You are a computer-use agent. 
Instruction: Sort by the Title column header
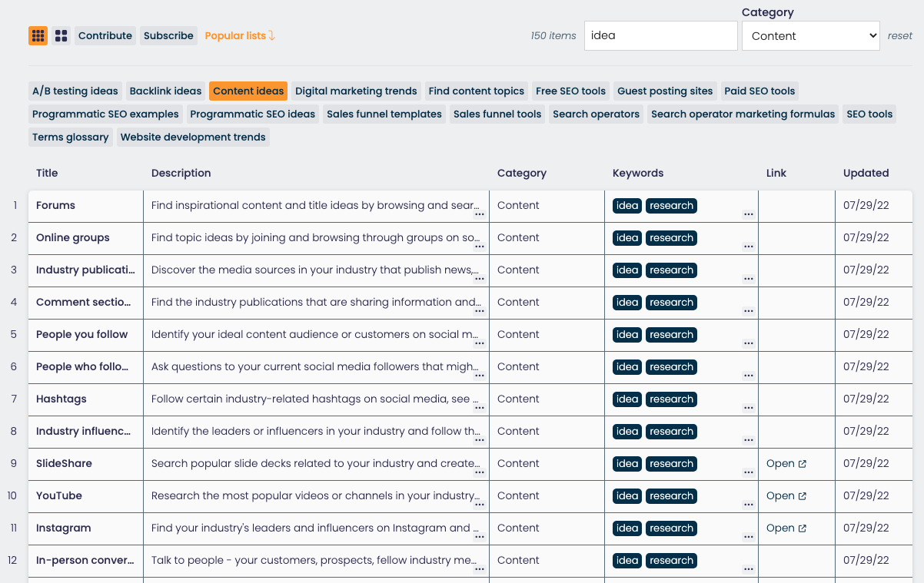pos(47,173)
